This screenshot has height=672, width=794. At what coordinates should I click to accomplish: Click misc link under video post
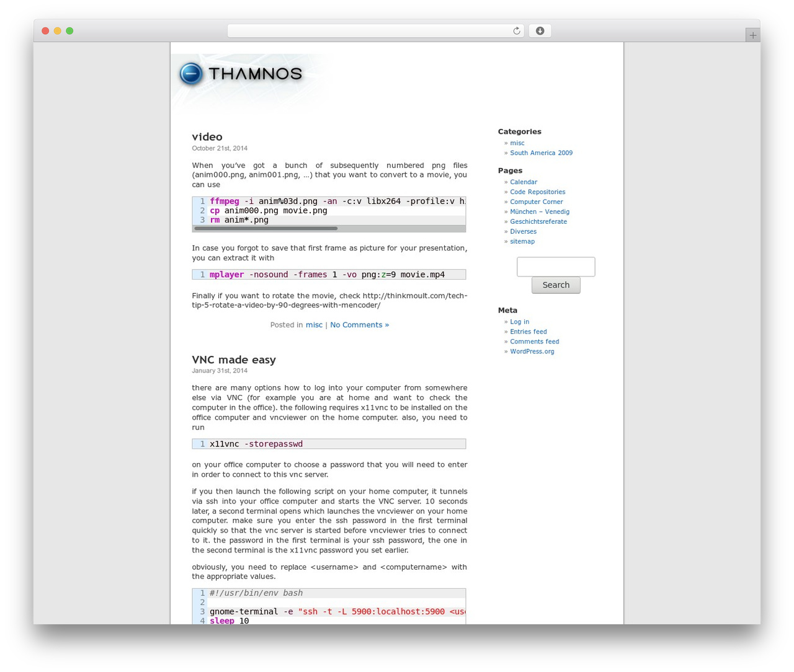tap(314, 325)
